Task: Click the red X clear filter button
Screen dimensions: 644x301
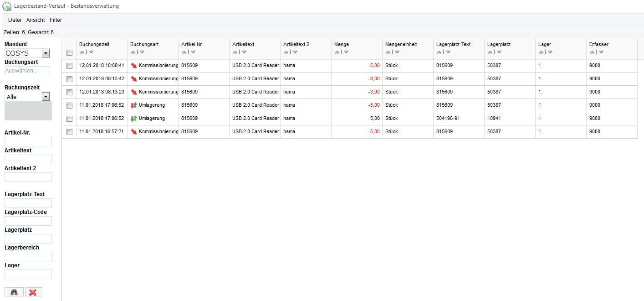Action: coord(33,292)
